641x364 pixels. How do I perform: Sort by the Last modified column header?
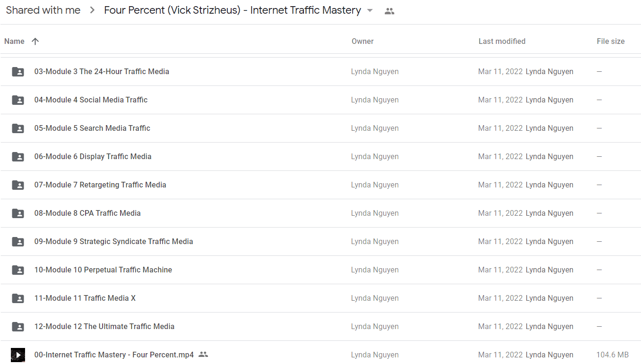502,41
